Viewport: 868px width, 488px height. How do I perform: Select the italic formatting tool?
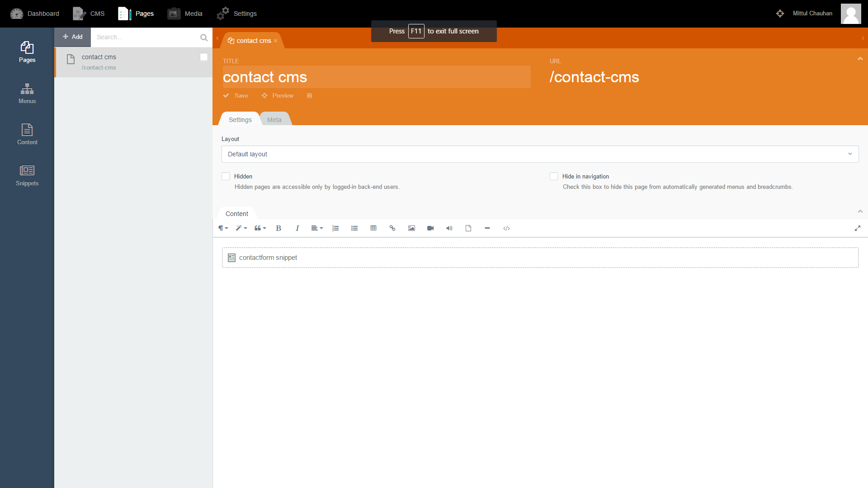297,228
